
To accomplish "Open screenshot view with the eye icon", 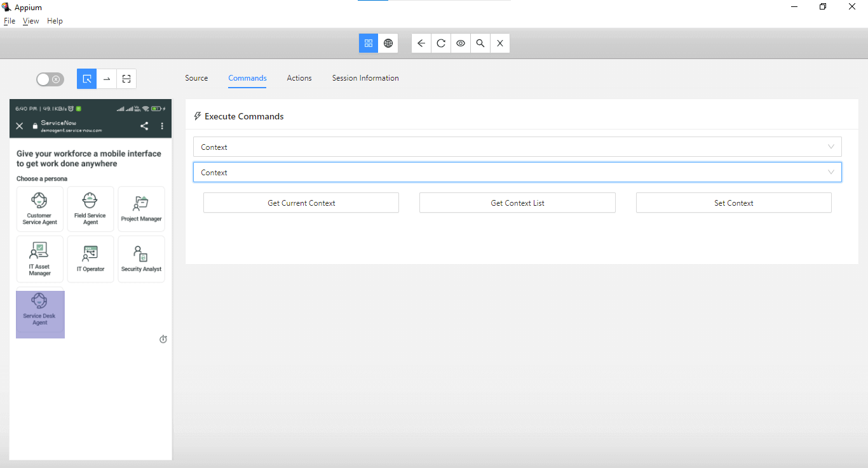I will 460,43.
